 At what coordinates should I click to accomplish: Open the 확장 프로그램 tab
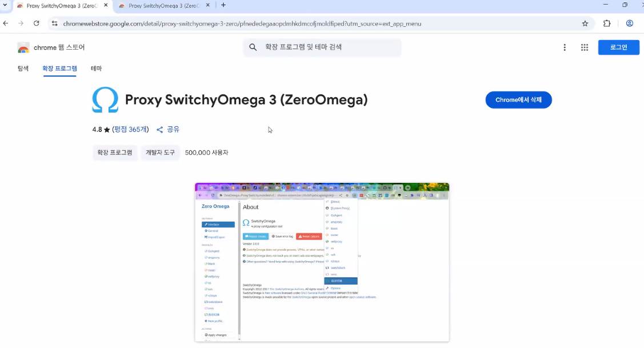[59, 69]
